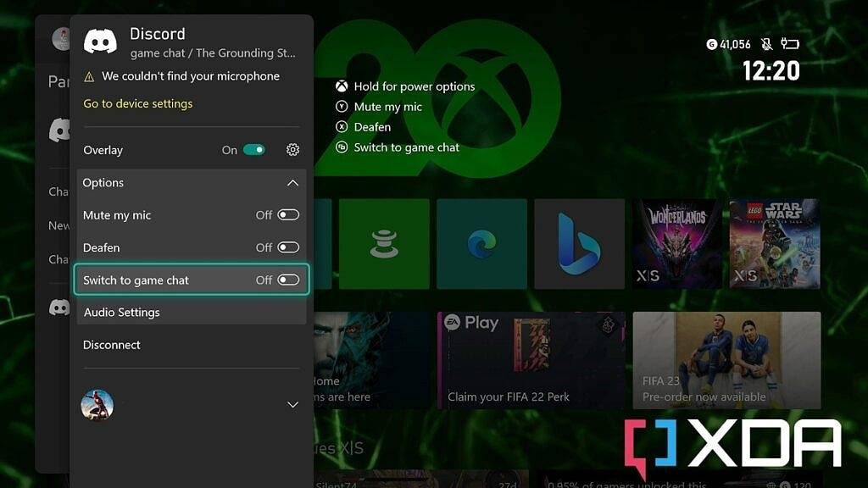Viewport: 868px width, 488px height.
Task: Expand the Spider-Man profile at the panel bottom
Action: (x=292, y=404)
